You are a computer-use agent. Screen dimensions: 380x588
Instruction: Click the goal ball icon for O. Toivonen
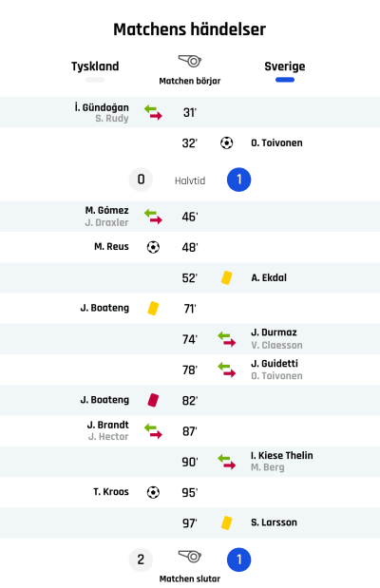click(226, 142)
